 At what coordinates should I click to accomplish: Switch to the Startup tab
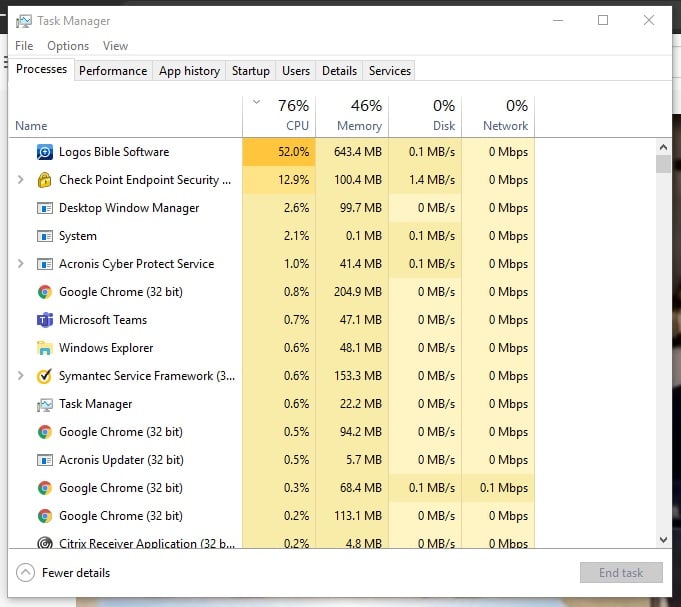pyautogui.click(x=251, y=71)
